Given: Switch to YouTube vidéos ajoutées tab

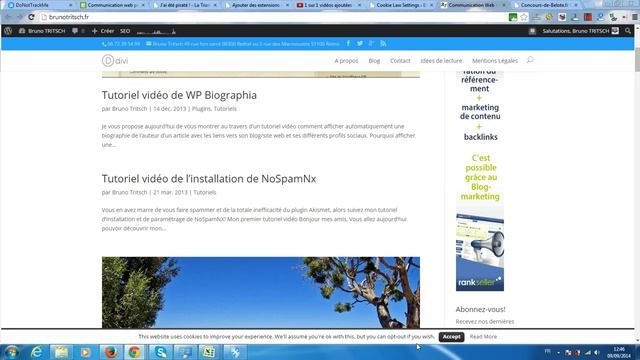Looking at the screenshot, I should coord(329,5).
